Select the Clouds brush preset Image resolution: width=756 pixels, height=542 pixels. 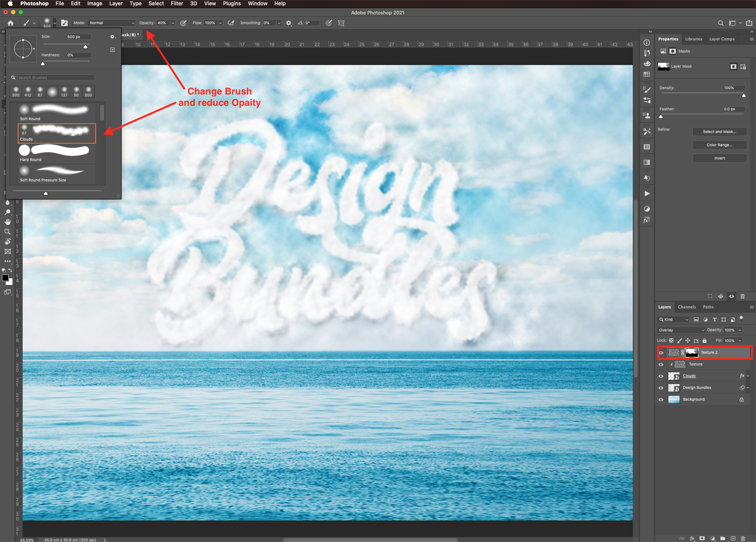pos(57,133)
